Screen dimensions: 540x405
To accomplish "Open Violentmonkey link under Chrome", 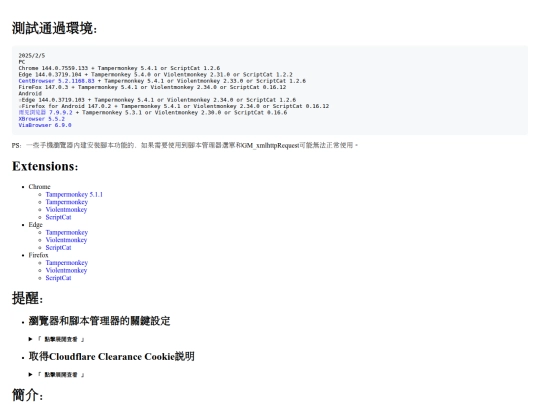I will click(66, 210).
